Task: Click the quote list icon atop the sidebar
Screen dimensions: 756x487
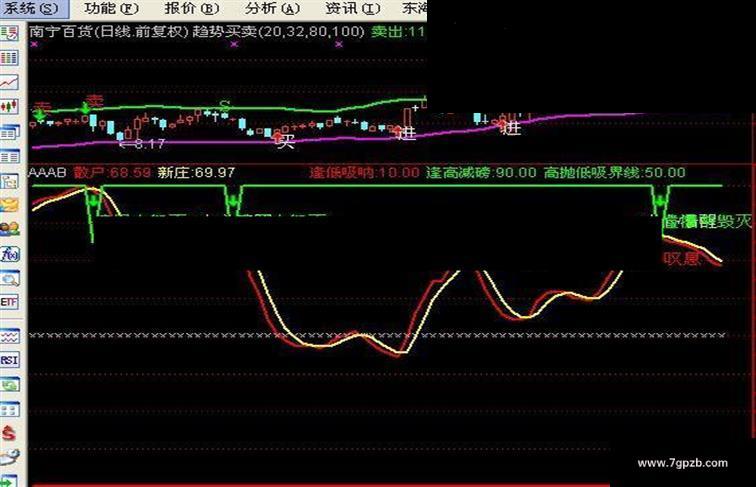Action: click(10, 33)
